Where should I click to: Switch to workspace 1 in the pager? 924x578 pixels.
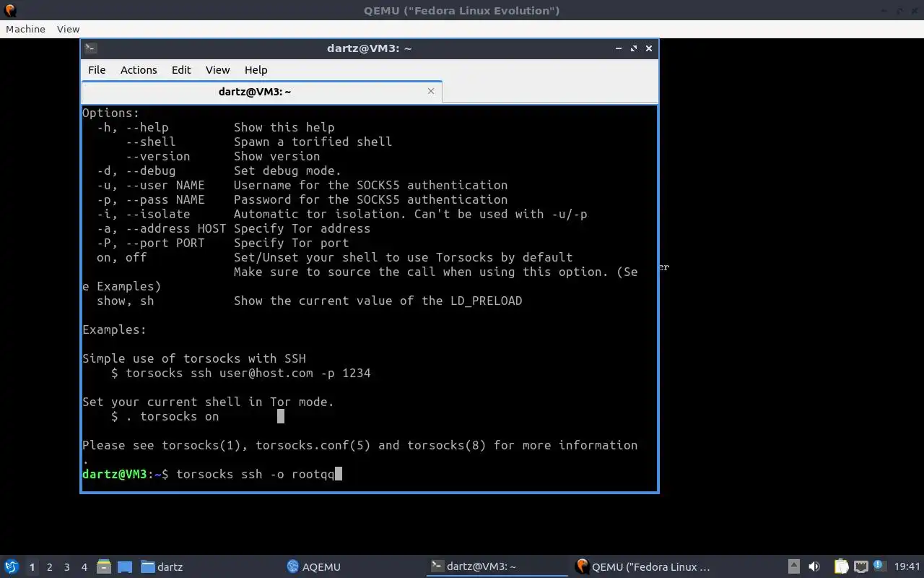point(32,567)
